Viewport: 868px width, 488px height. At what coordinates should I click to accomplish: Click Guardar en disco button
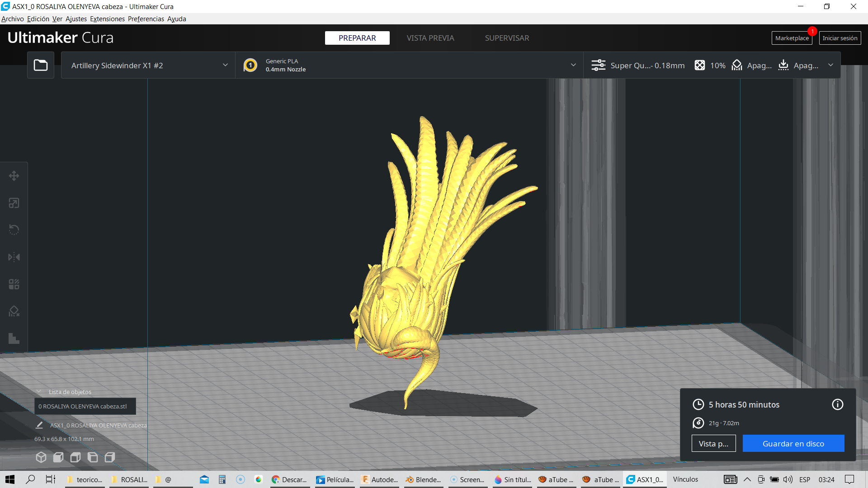pyautogui.click(x=793, y=444)
